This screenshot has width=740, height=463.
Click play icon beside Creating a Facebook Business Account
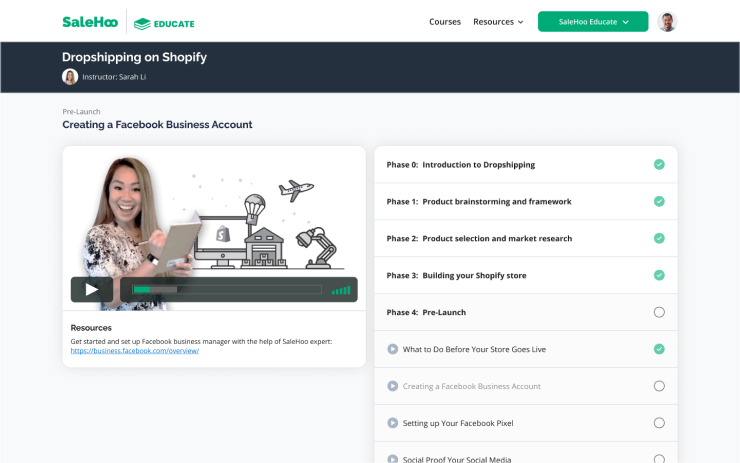[x=393, y=386]
